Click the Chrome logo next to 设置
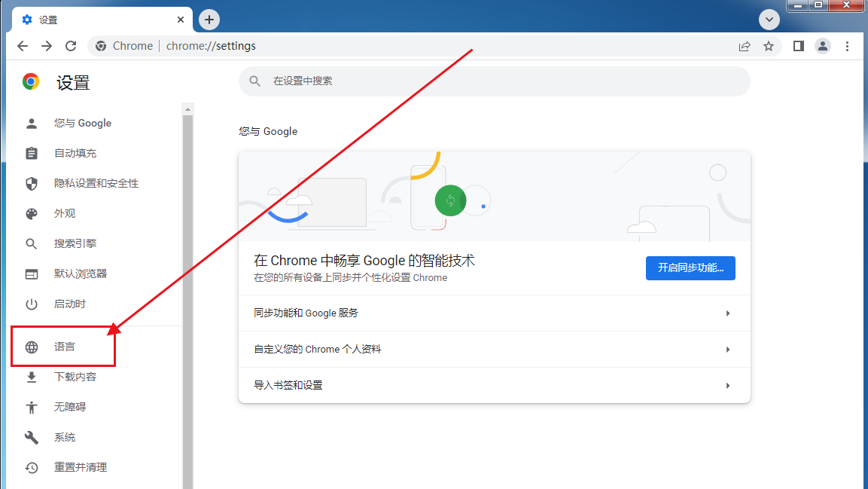Screen dimensions: 868x489 tap(31, 81)
